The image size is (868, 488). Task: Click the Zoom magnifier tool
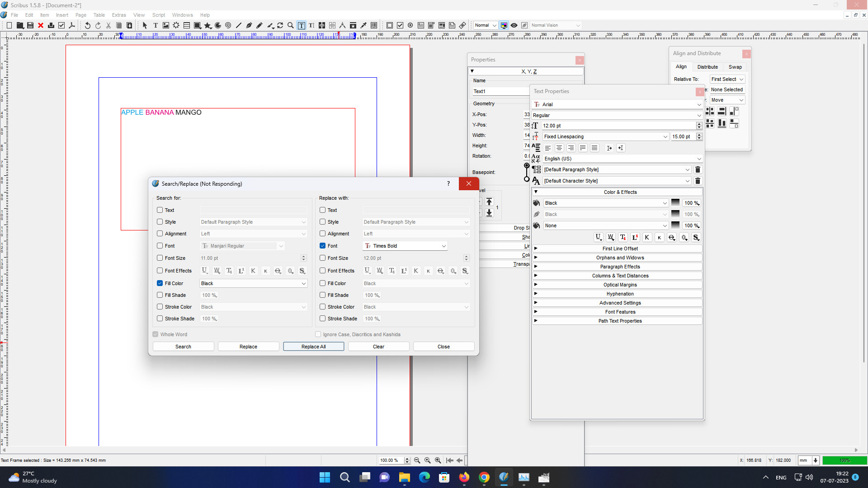point(291,25)
